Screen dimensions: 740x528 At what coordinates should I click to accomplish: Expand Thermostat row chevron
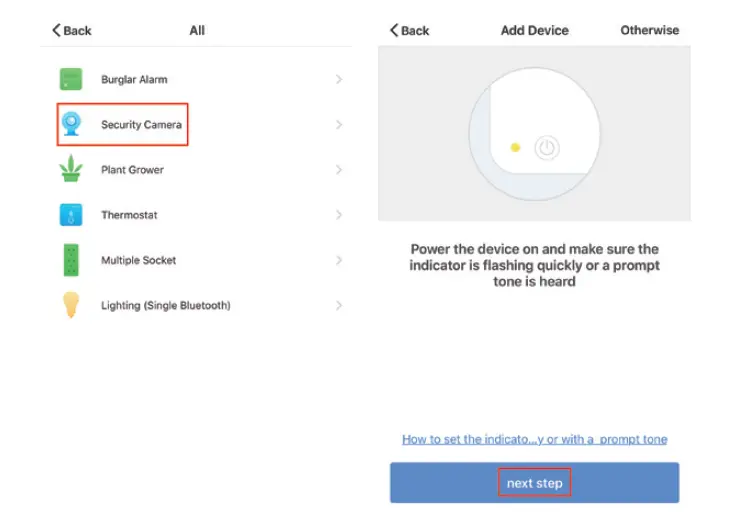point(339,215)
